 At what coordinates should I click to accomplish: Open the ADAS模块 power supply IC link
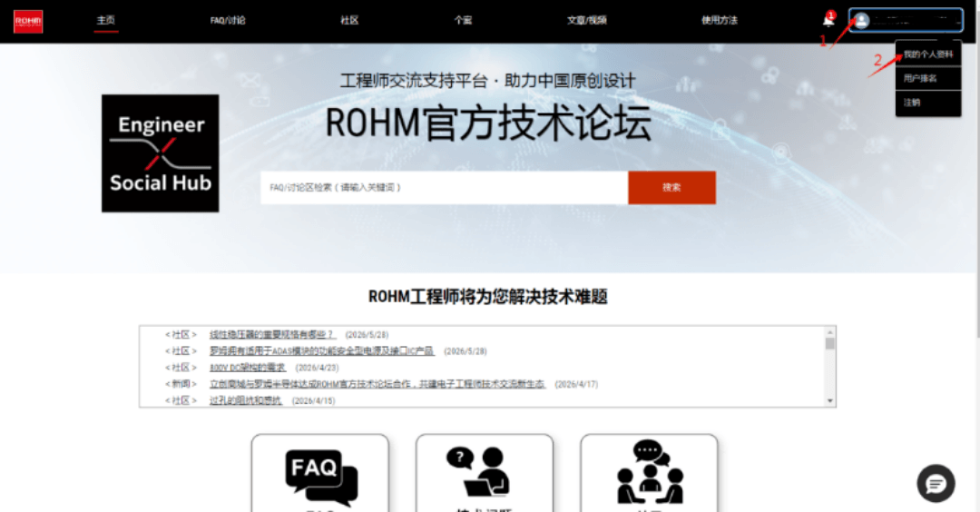[322, 351]
